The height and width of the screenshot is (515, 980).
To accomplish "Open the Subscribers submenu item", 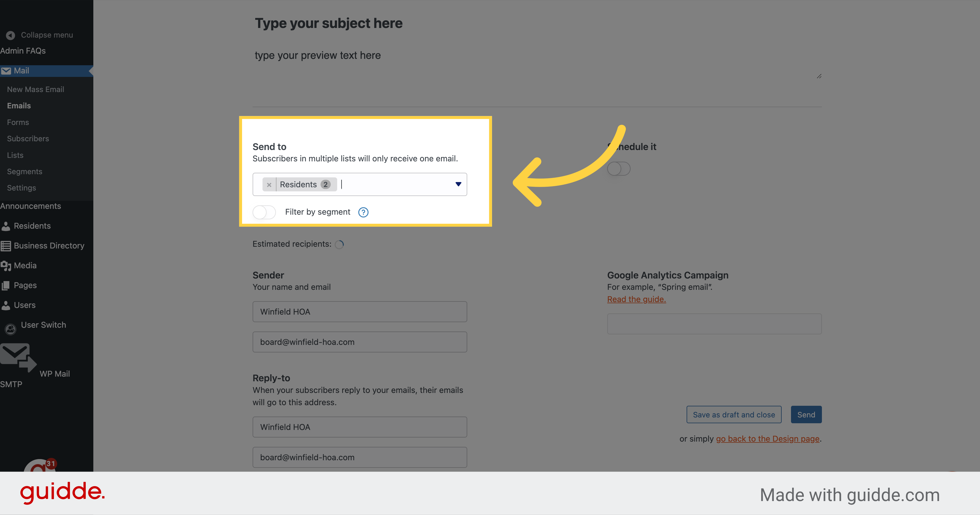I will pyautogui.click(x=28, y=139).
